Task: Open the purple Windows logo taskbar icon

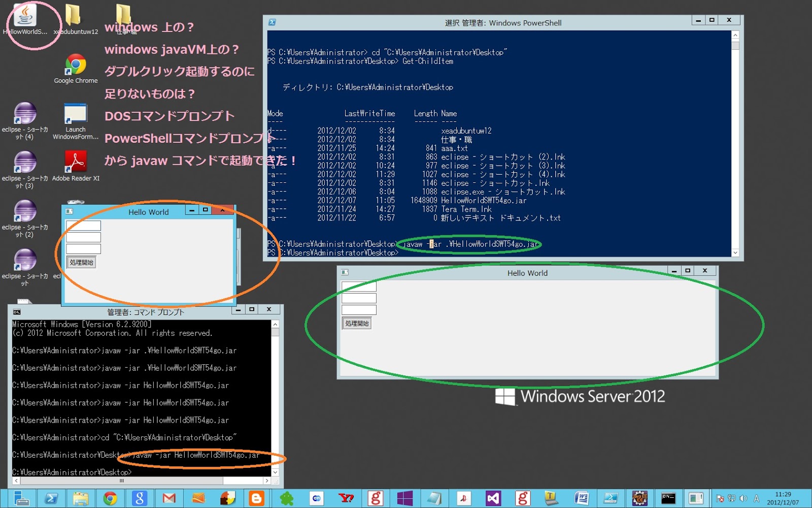Action: click(404, 498)
